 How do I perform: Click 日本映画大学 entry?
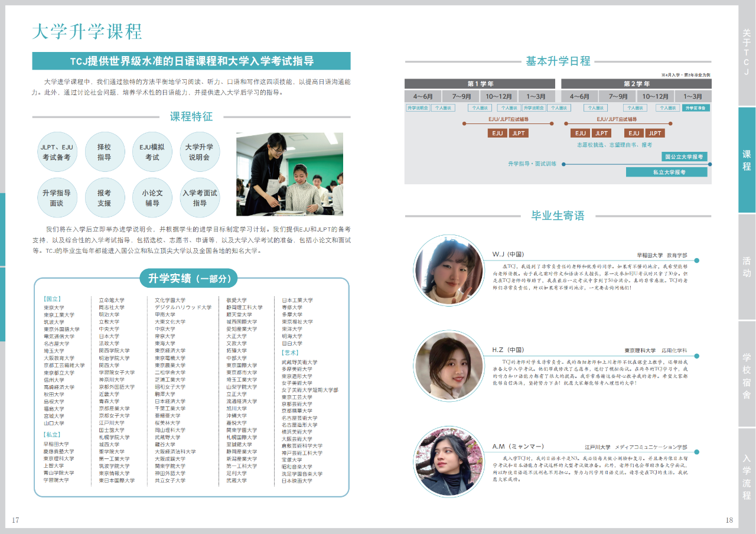[297, 481]
